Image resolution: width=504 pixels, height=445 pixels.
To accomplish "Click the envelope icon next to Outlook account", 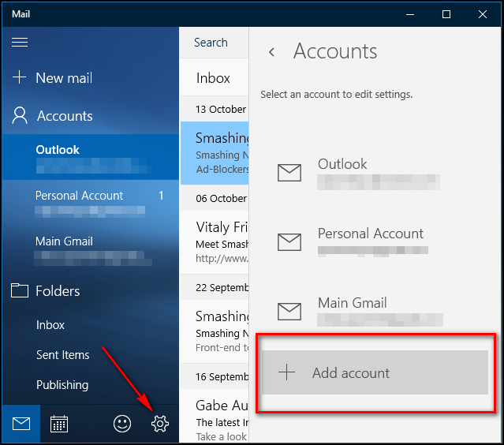I will point(289,173).
